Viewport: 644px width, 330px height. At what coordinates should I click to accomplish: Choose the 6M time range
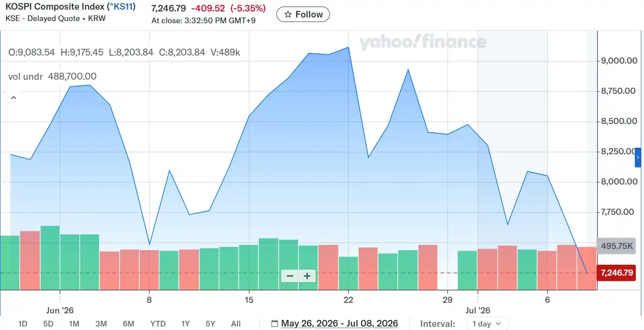pyautogui.click(x=128, y=324)
